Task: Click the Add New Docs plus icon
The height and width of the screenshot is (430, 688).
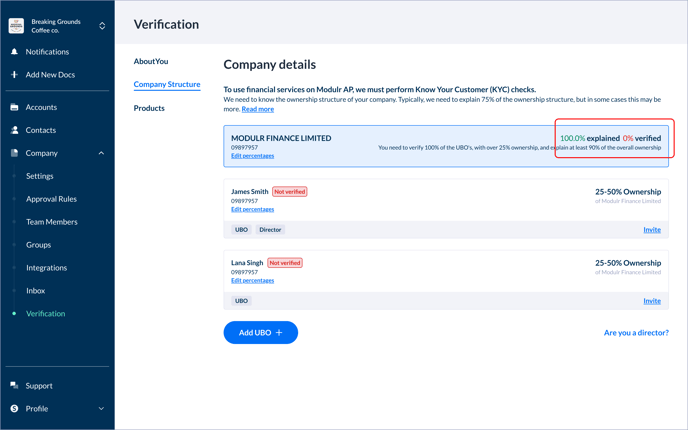Action: pos(14,75)
